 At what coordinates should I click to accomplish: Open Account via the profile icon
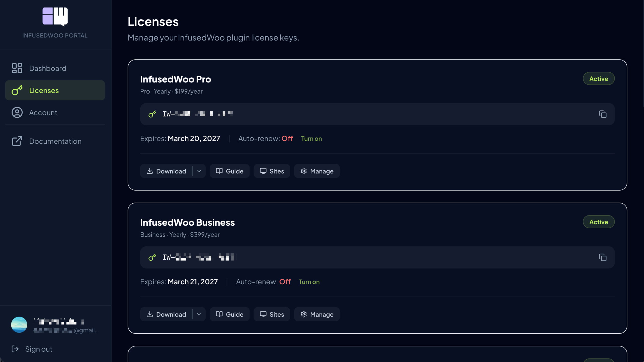17,112
